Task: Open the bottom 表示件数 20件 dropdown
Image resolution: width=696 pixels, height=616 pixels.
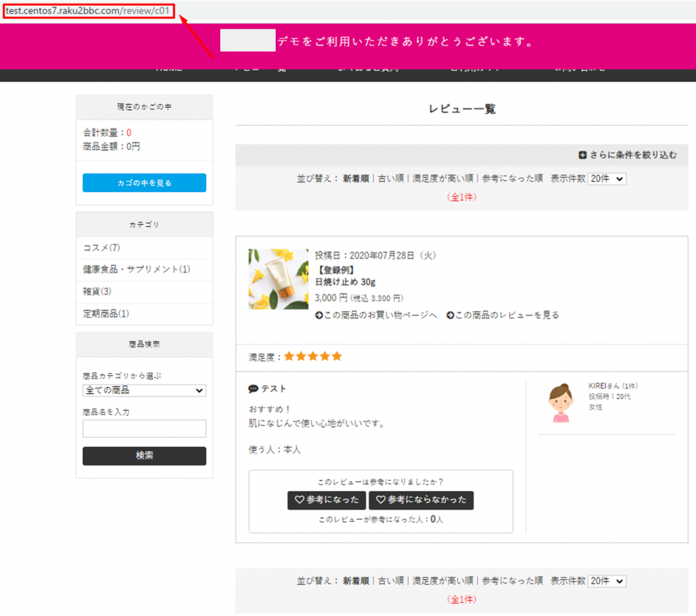Action: (x=606, y=581)
